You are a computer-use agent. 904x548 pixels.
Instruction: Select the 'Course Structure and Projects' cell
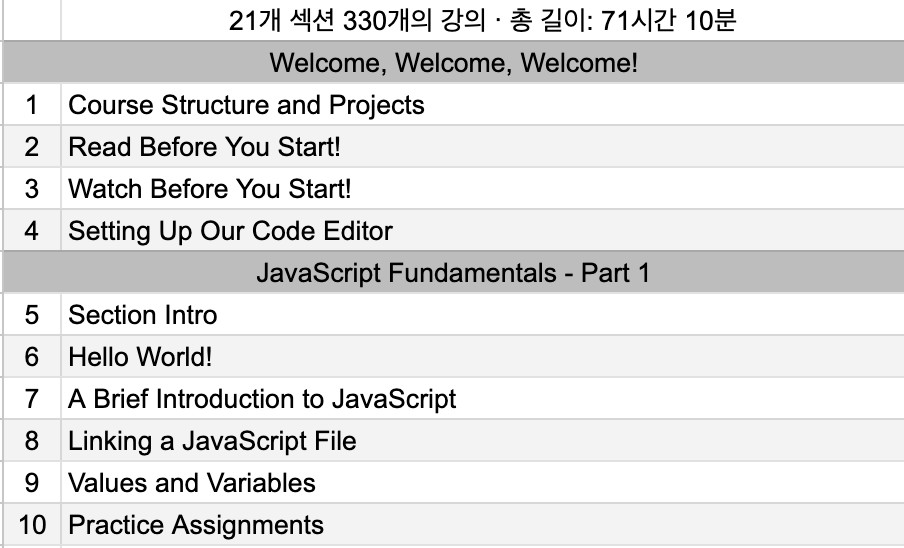[482, 104]
